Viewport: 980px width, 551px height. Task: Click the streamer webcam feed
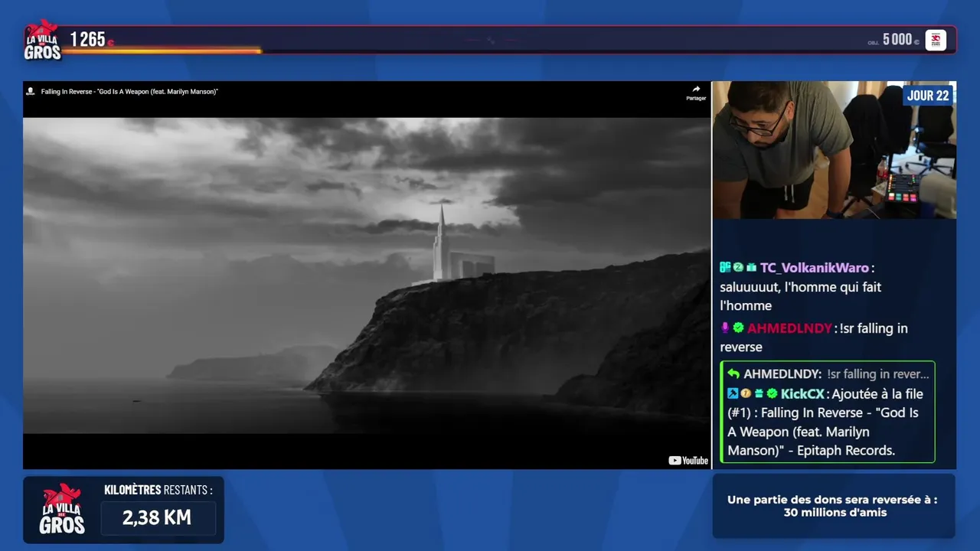(x=835, y=150)
